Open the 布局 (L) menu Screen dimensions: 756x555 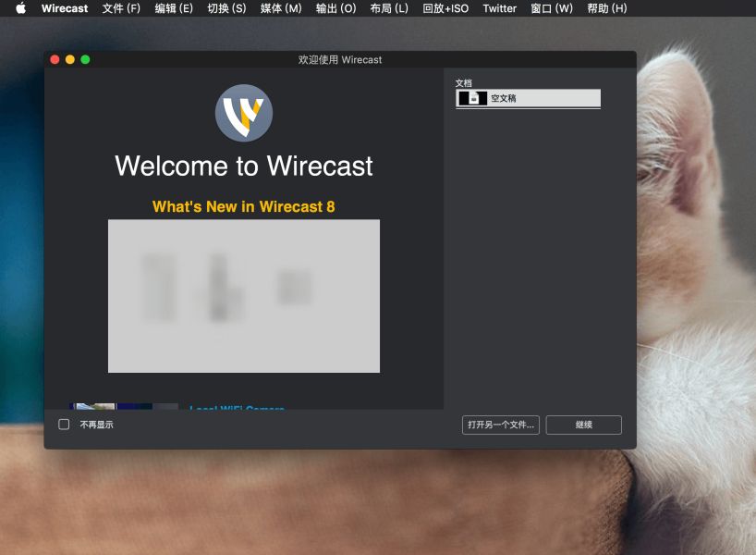[x=389, y=8]
